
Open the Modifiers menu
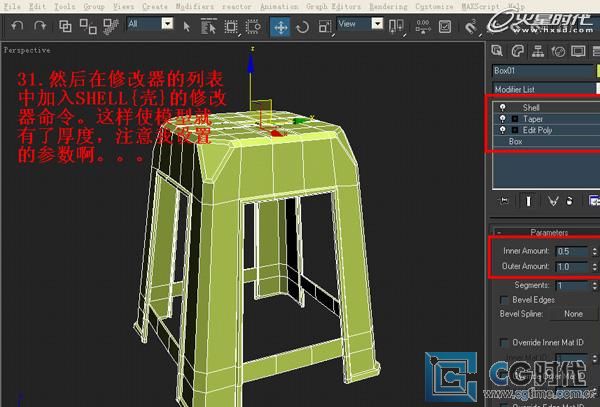click(x=194, y=7)
